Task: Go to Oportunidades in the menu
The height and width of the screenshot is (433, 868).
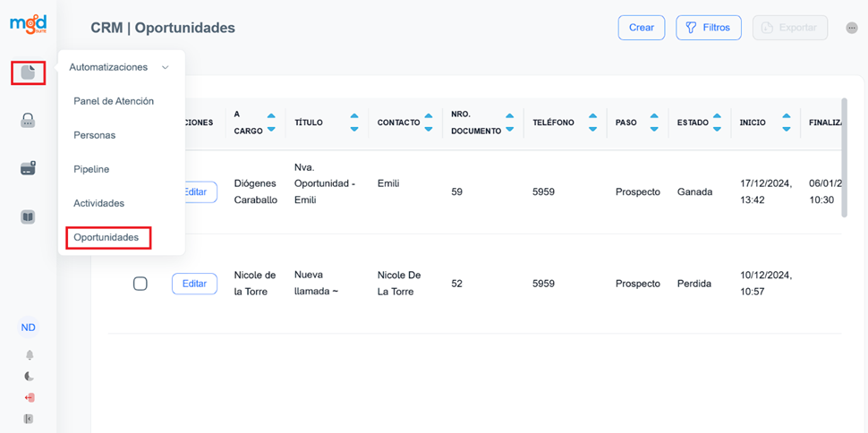Action: (106, 237)
